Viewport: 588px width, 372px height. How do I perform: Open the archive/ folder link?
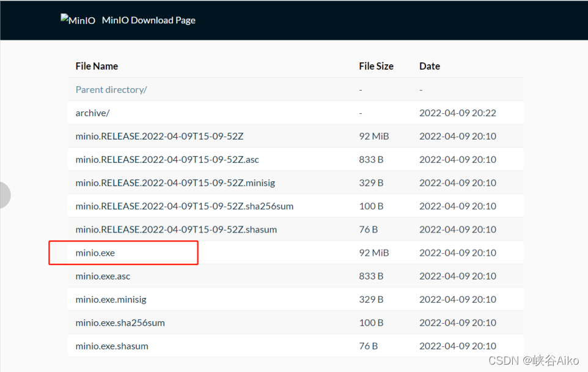[x=92, y=113]
